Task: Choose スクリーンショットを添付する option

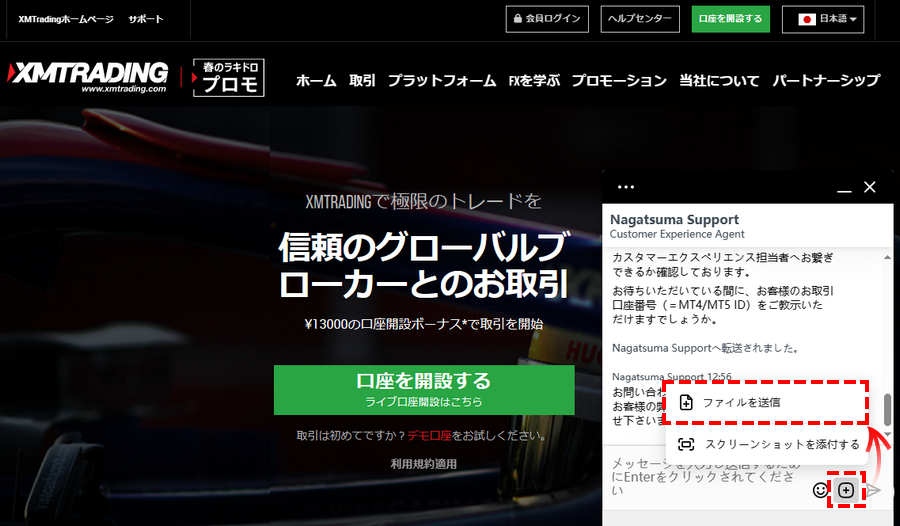Action: (x=767, y=444)
